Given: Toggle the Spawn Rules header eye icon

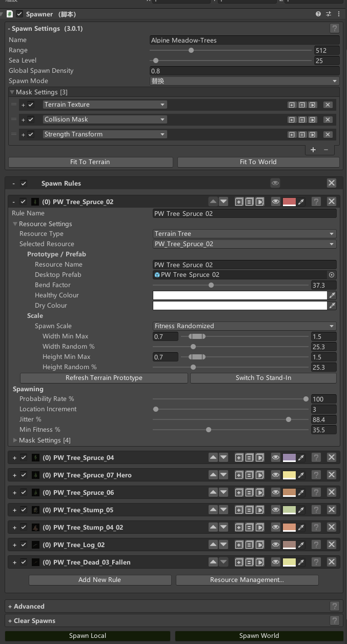Looking at the screenshot, I should (275, 183).
